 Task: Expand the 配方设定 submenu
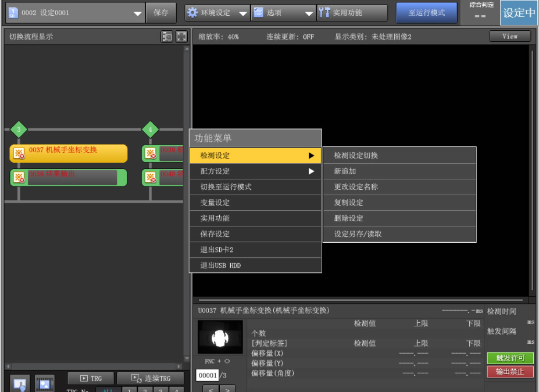[255, 171]
